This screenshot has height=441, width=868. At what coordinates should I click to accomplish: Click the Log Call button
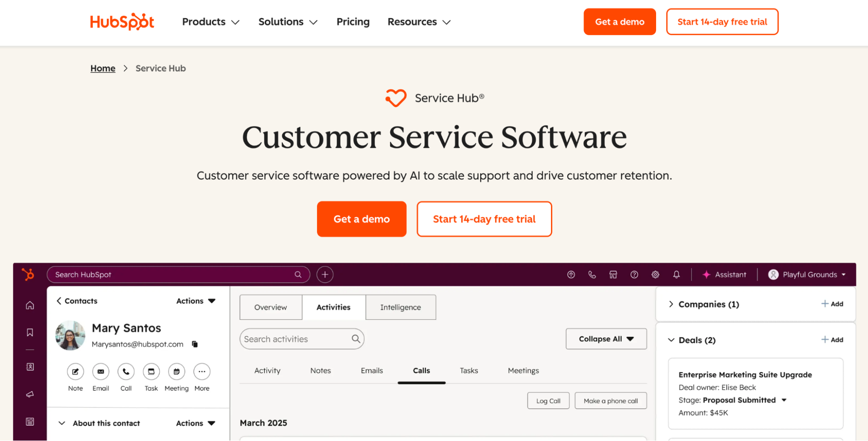click(x=548, y=401)
